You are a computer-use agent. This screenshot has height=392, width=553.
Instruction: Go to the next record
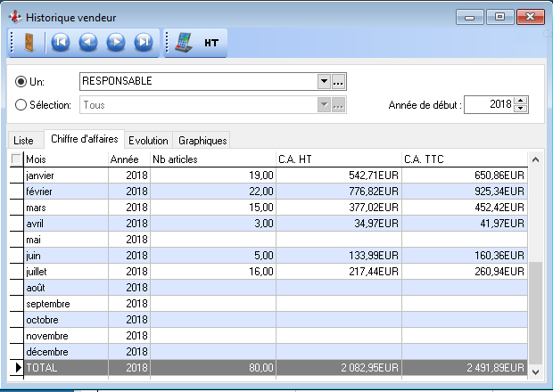click(x=115, y=42)
